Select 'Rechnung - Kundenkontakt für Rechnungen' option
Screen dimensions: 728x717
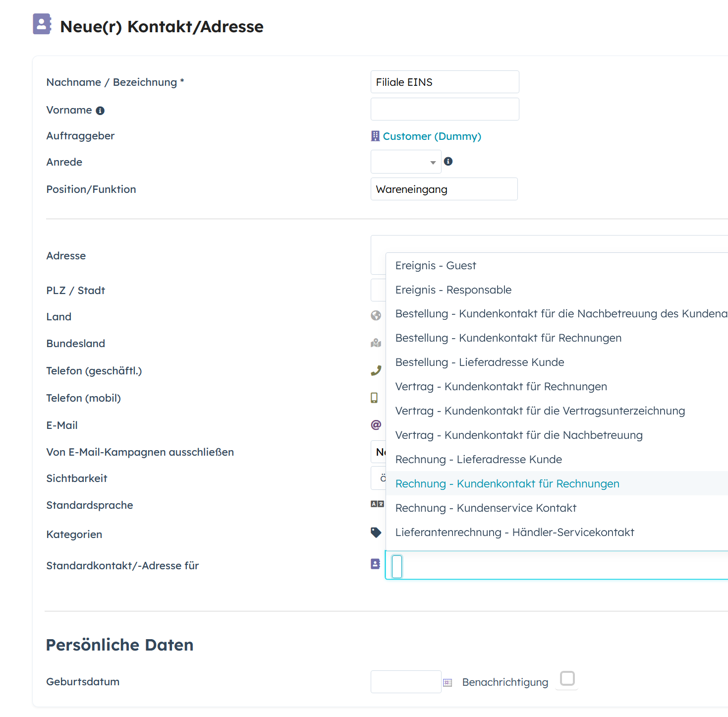(x=507, y=483)
